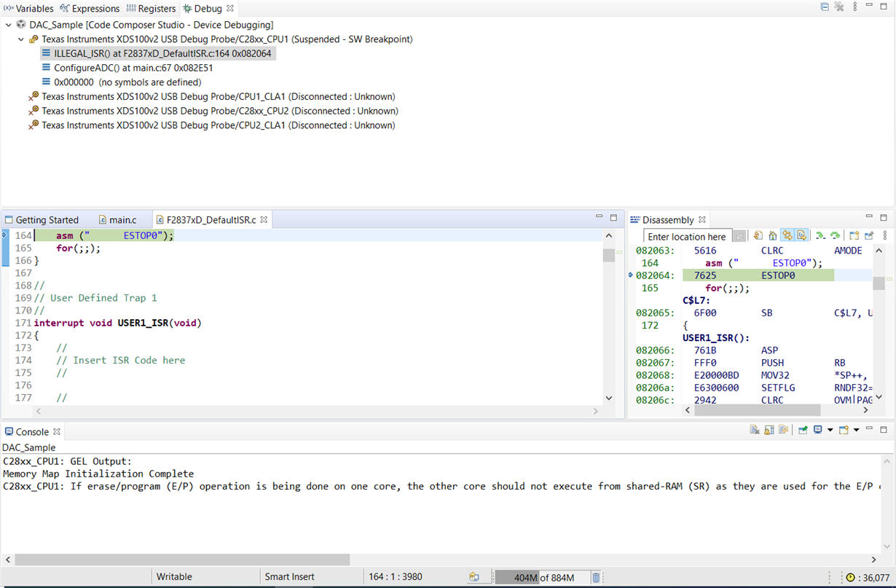Toggle Show Source in Disassembly
896x588 pixels.
point(801,235)
